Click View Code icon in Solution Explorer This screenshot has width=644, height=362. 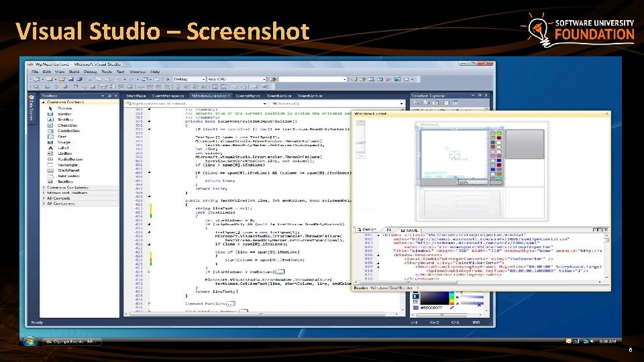(x=447, y=103)
